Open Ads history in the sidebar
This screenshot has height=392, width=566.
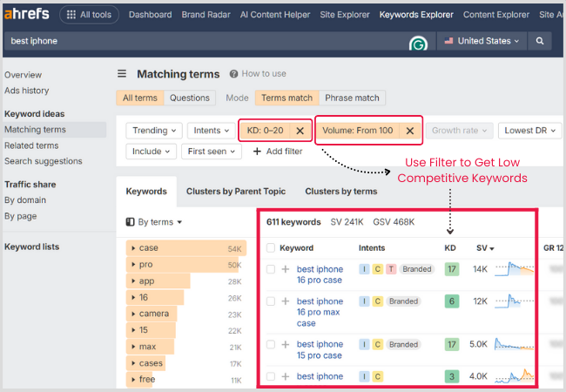click(x=27, y=91)
